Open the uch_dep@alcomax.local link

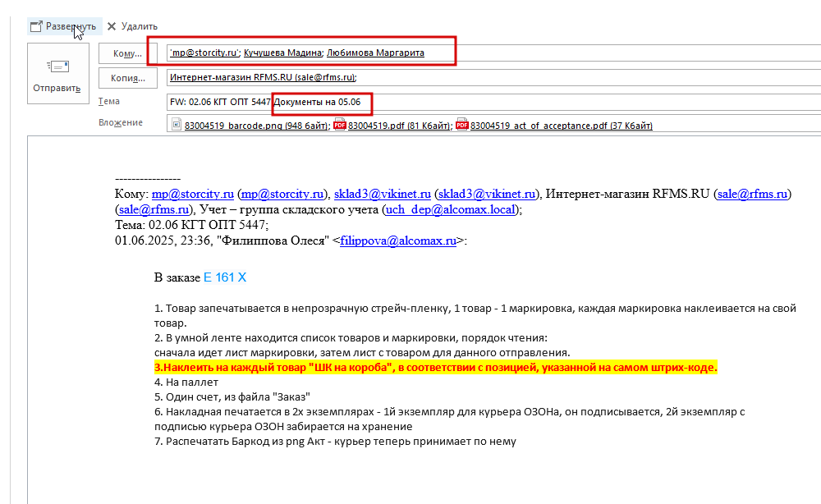451,210
